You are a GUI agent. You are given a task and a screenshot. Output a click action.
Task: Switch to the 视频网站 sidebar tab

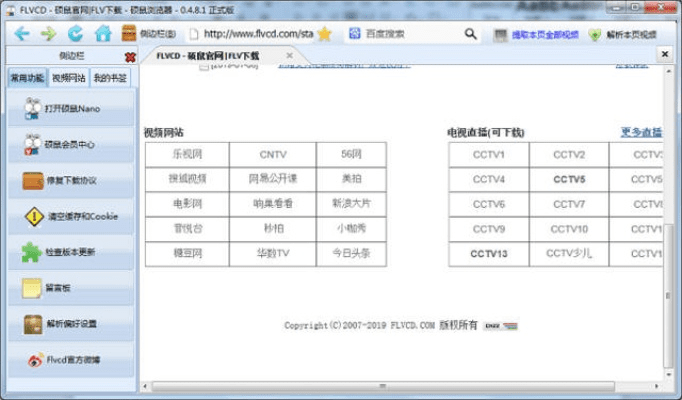[69, 78]
